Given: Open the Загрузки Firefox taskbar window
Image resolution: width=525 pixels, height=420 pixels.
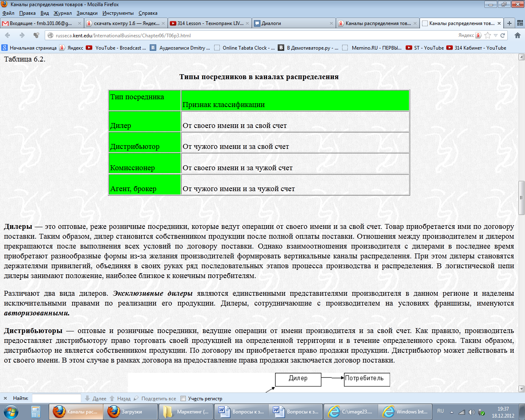Looking at the screenshot, I should [x=130, y=411].
